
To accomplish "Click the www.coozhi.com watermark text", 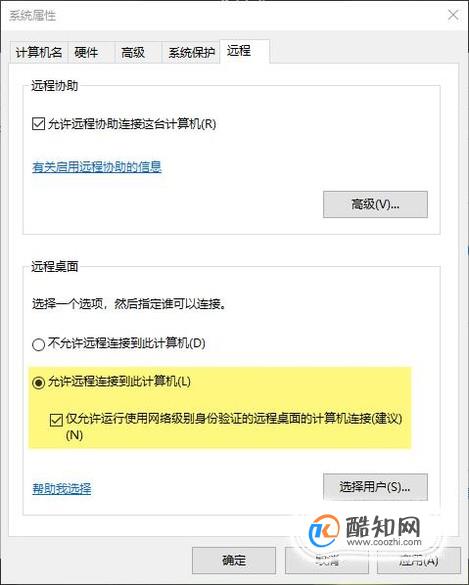I will [x=384, y=542].
